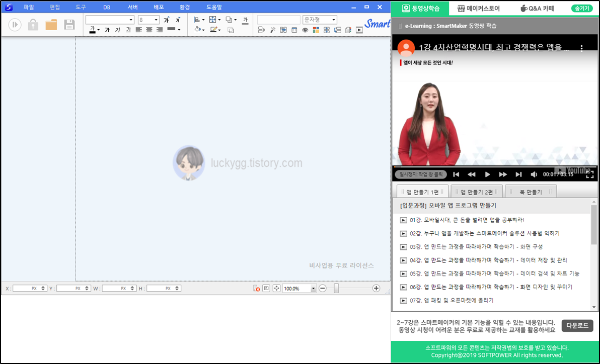Open the 파일 menu

(29, 7)
